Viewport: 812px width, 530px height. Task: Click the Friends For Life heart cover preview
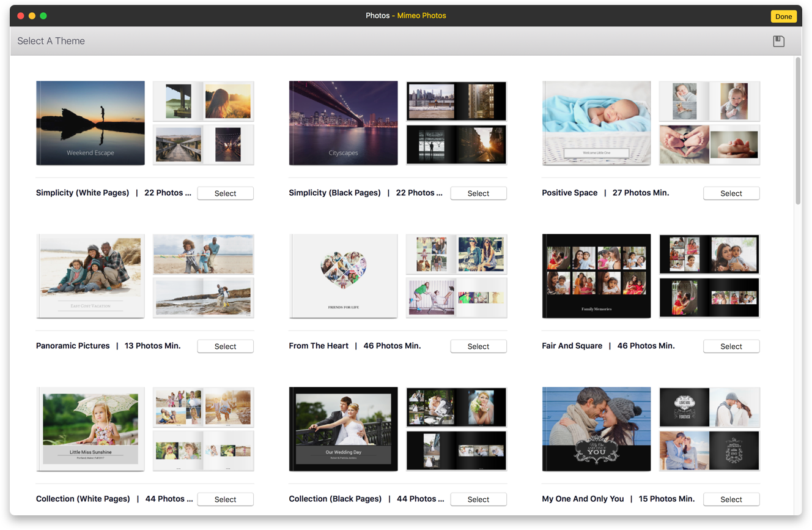(x=343, y=275)
